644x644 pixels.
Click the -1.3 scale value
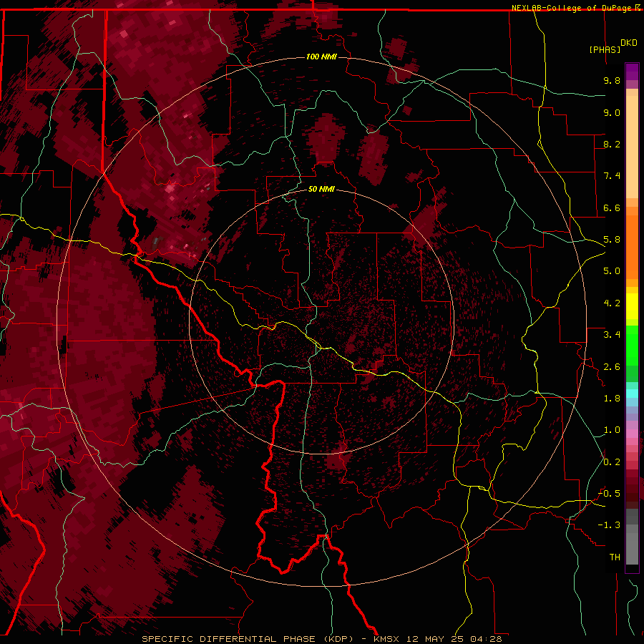pyautogui.click(x=609, y=525)
